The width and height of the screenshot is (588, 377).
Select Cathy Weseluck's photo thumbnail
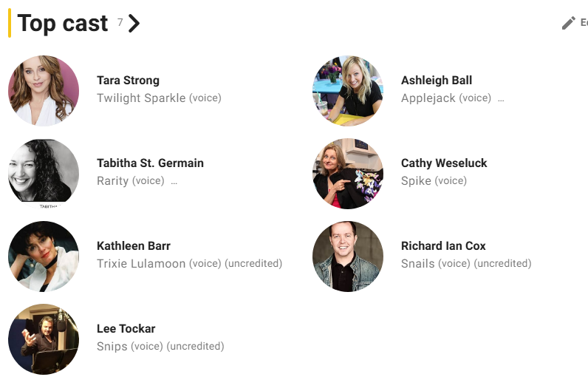click(x=348, y=174)
